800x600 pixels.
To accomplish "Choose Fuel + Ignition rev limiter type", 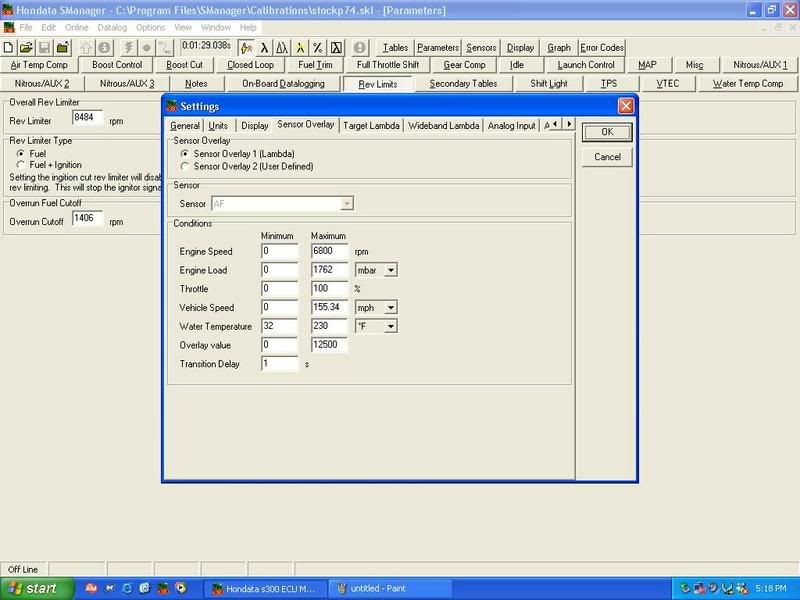I will (22, 165).
